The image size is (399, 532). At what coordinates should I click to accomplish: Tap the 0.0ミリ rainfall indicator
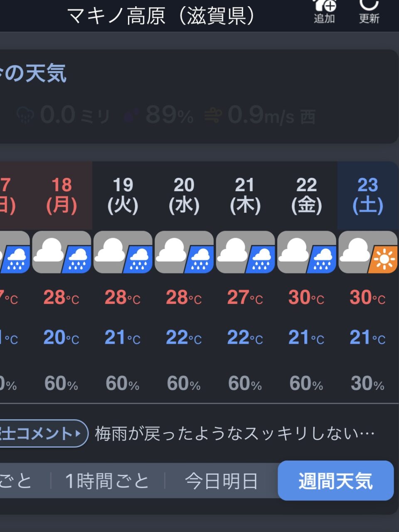click(62, 116)
